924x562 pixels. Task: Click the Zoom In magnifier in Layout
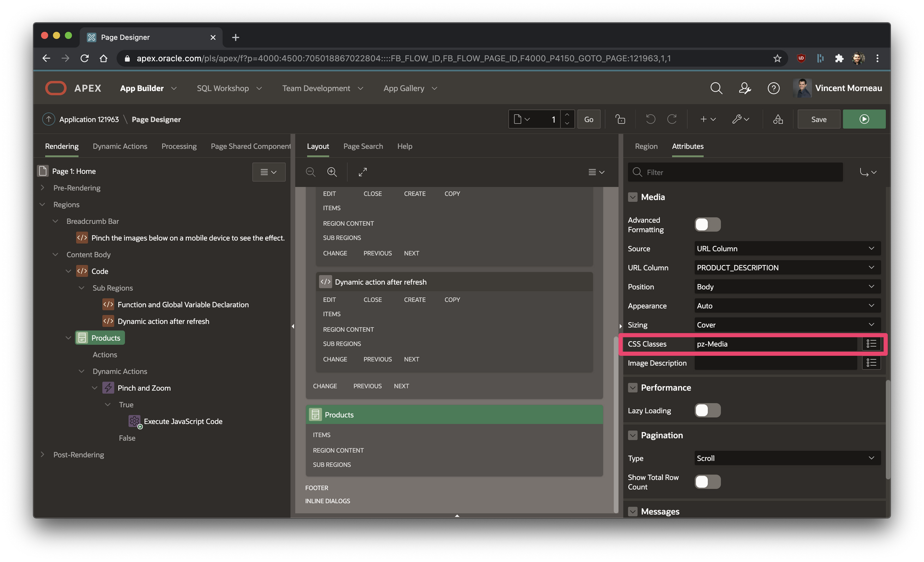coord(332,172)
